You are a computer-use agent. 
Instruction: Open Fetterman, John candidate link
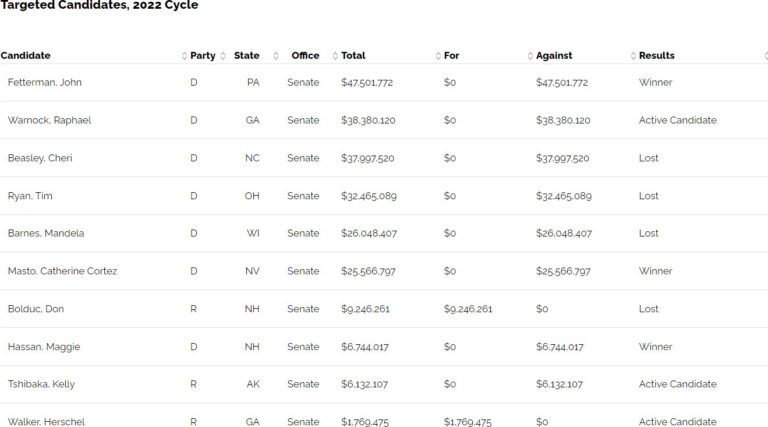pos(45,82)
